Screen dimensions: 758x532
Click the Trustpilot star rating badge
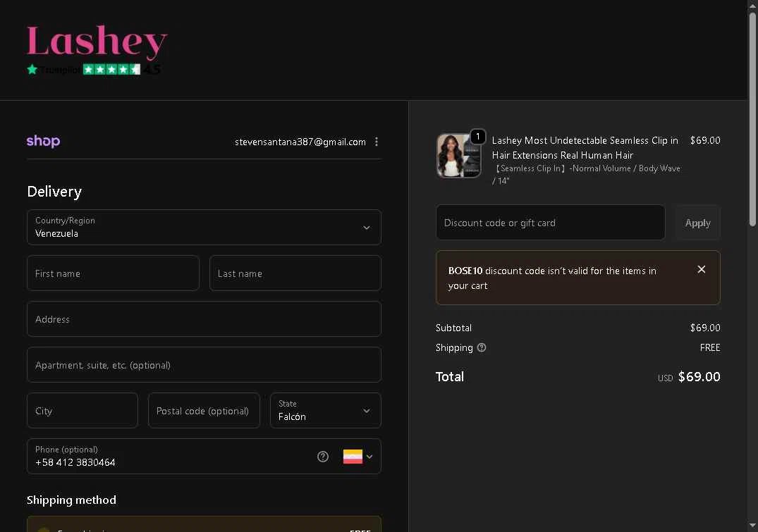94,70
